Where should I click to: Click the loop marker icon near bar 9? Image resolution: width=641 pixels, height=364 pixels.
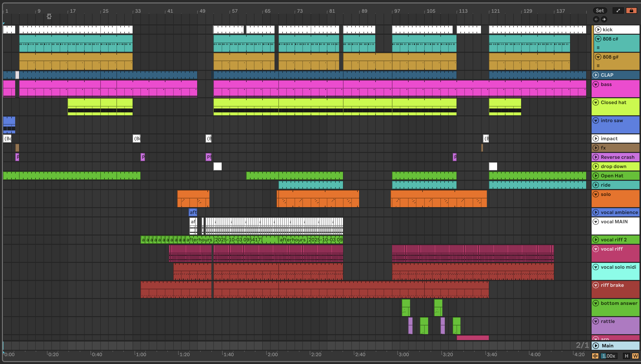click(x=49, y=17)
